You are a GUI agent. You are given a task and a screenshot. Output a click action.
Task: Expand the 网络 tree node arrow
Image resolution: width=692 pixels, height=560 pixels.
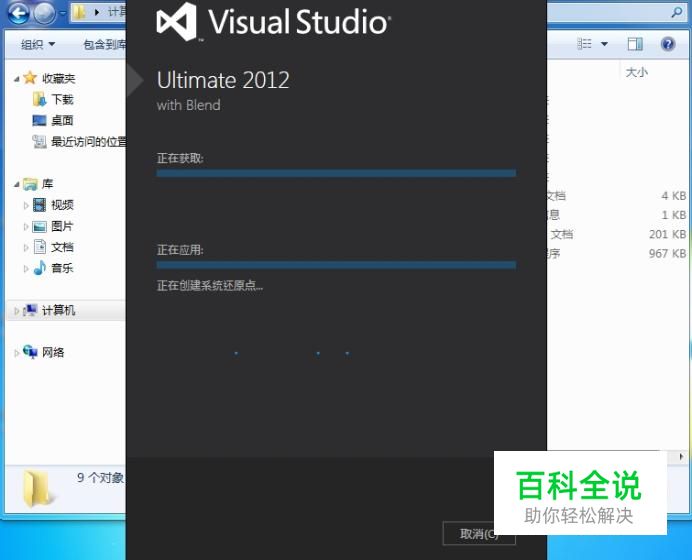point(16,353)
